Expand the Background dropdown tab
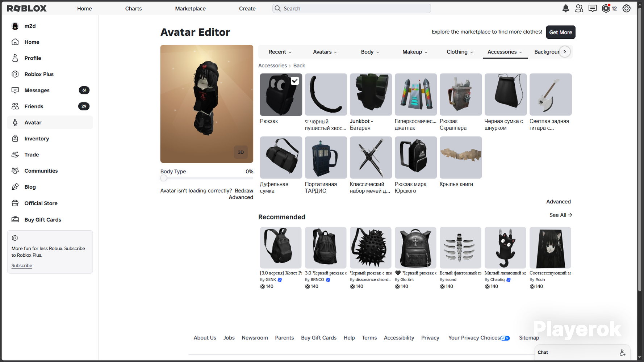Viewport: 644px width, 362px height. click(x=547, y=52)
